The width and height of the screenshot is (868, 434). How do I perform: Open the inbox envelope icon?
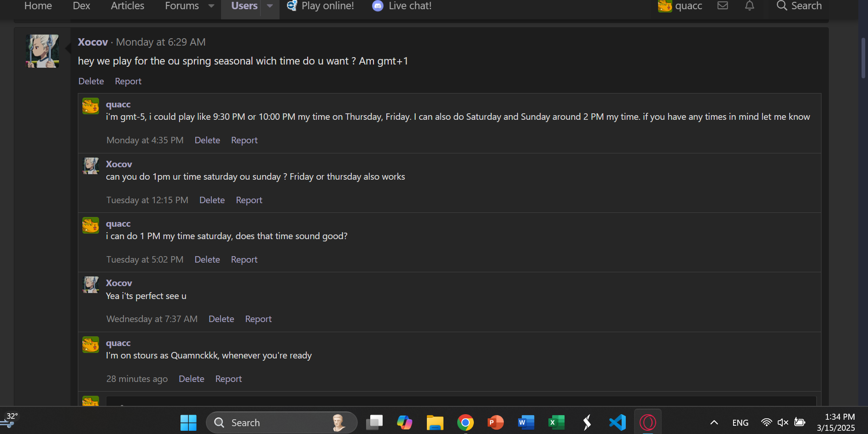722,6
